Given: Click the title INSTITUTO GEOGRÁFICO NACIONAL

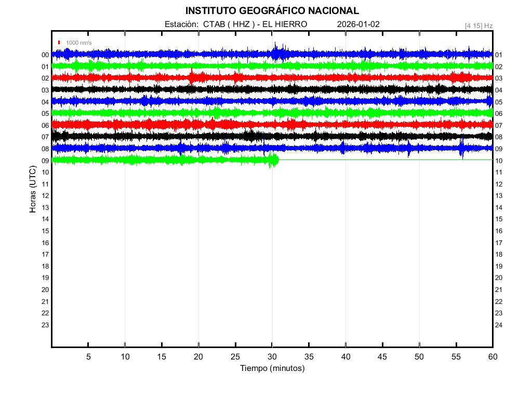Looking at the screenshot, I should click(272, 10).
